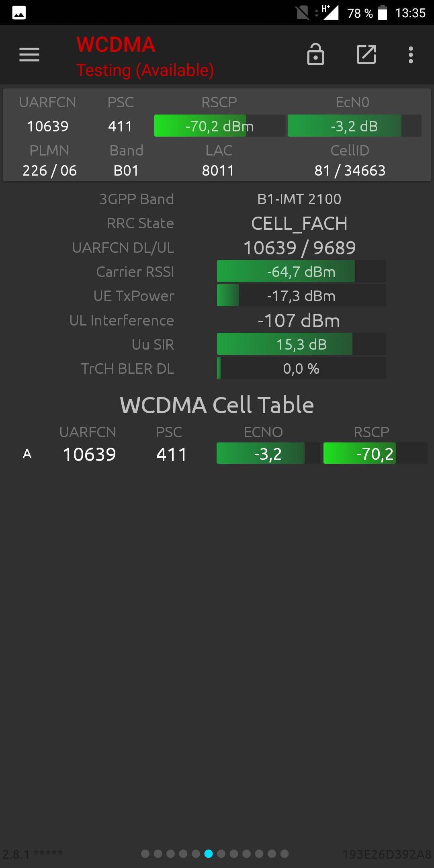Tap the Carrier RSSI -64,7 dBm bar

(301, 272)
